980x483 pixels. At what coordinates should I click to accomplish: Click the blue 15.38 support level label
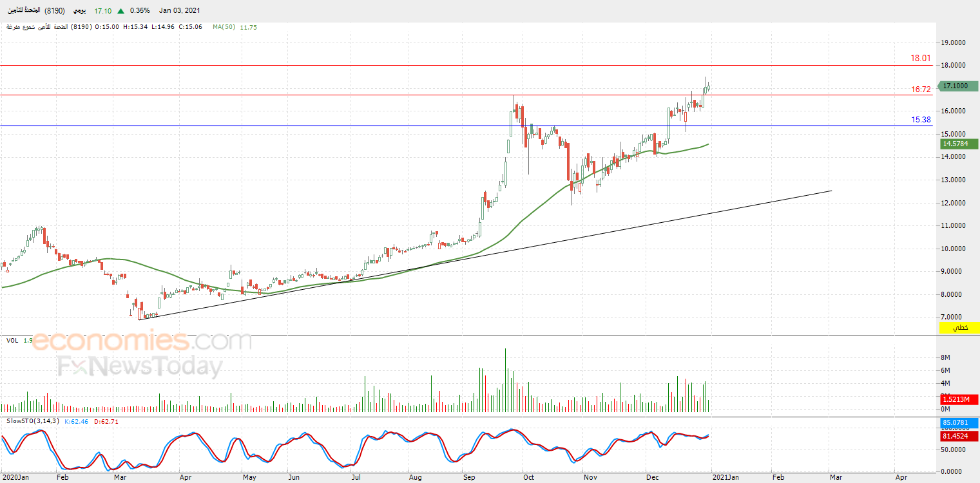pos(920,120)
